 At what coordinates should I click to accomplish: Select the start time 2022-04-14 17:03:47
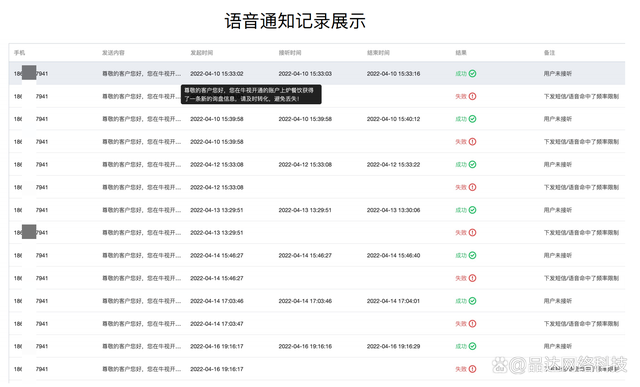point(217,324)
